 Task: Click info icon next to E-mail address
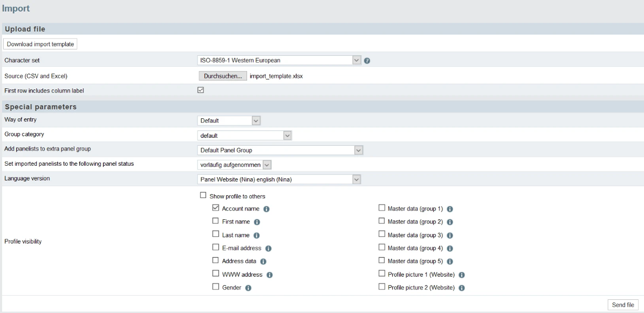tap(269, 248)
